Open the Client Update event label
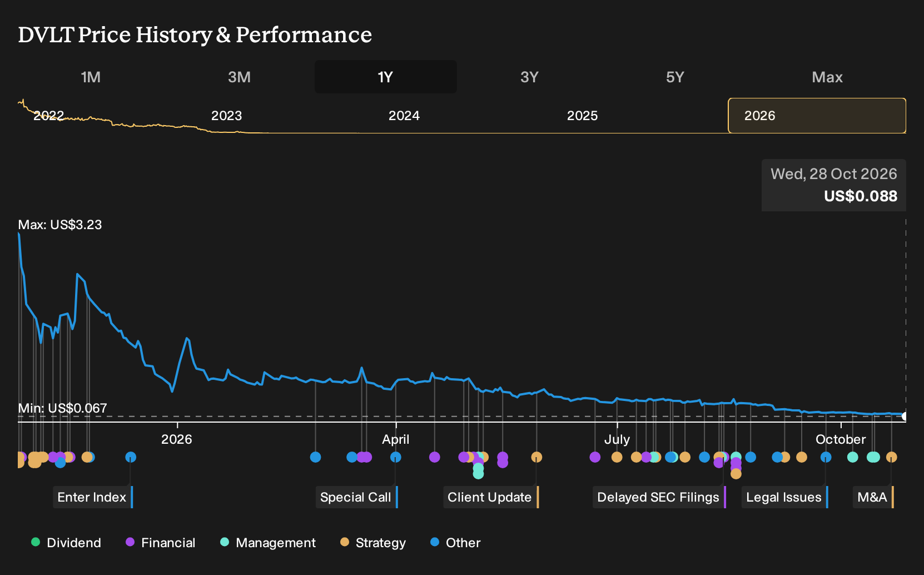This screenshot has width=924, height=575. (490, 497)
